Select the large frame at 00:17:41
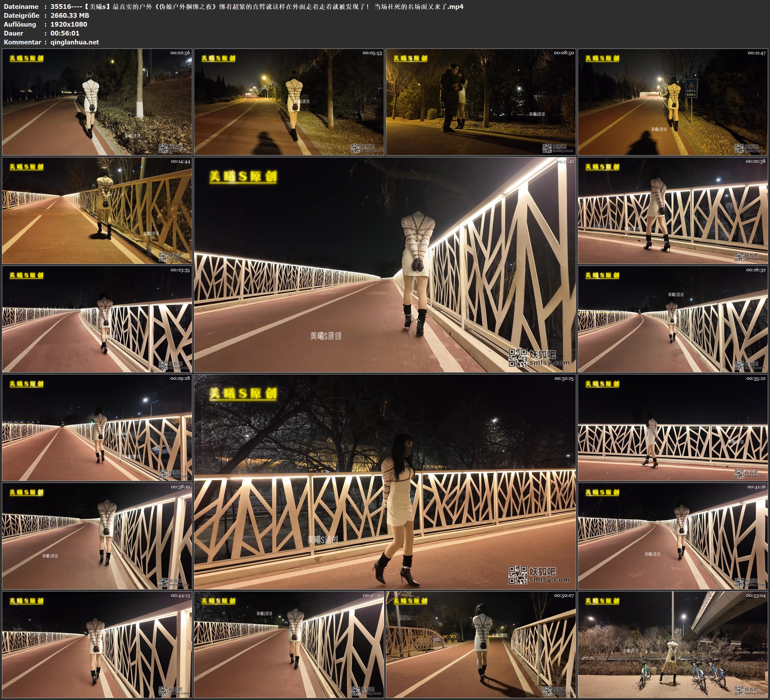The width and height of the screenshot is (770, 700). [x=385, y=264]
